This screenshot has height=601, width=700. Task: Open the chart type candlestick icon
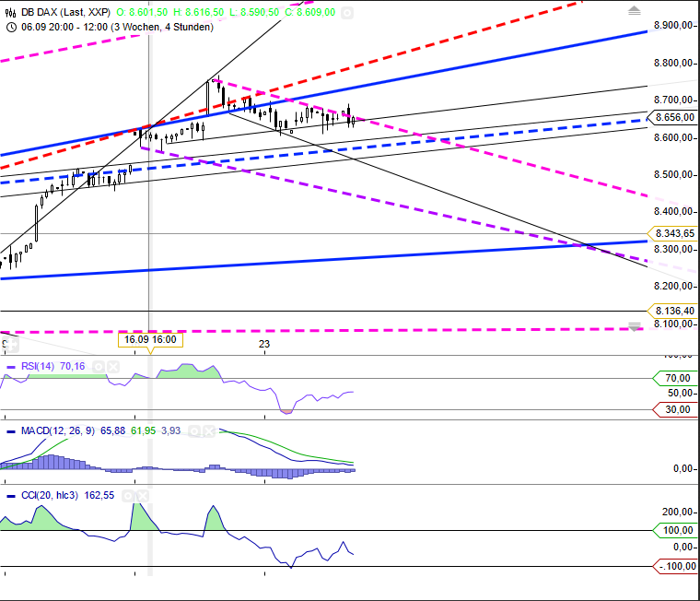(x=11, y=12)
